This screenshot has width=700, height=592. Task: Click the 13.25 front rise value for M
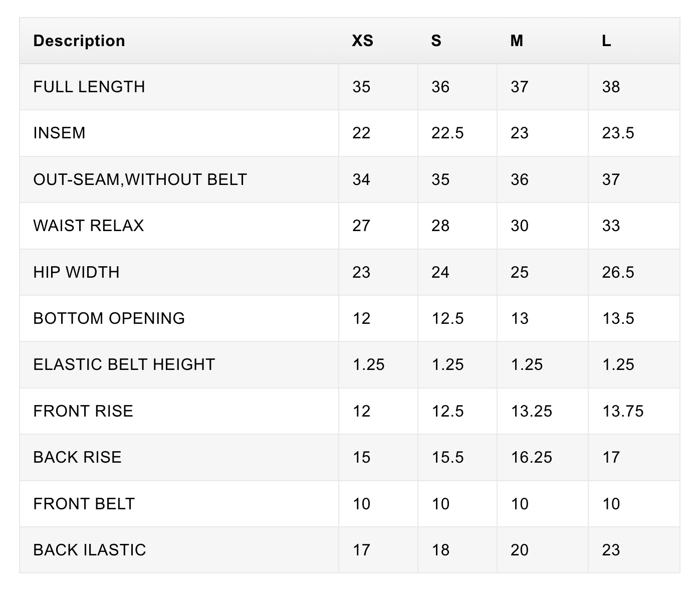click(532, 411)
